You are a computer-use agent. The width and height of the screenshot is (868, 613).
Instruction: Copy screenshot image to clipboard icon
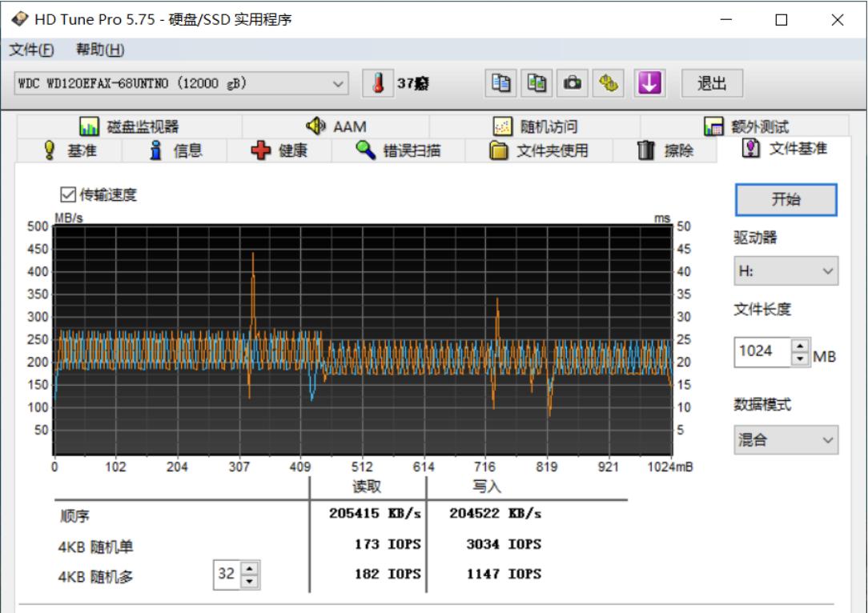click(535, 83)
